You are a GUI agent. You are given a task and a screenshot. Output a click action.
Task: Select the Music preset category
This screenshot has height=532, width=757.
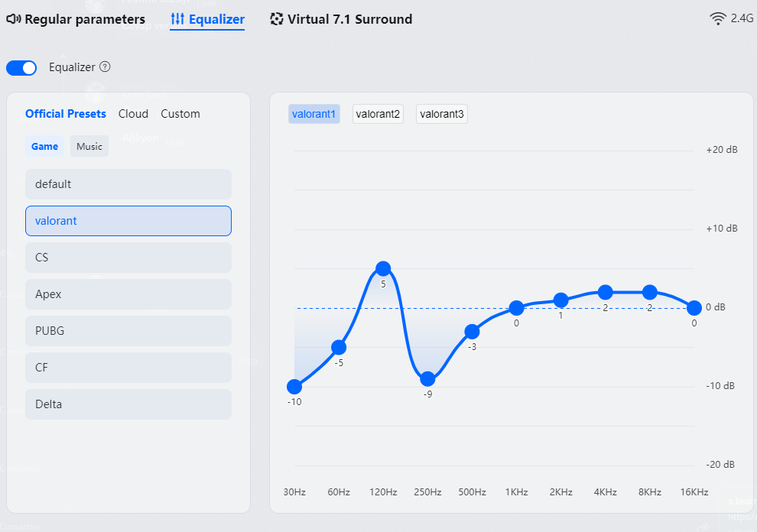point(89,146)
